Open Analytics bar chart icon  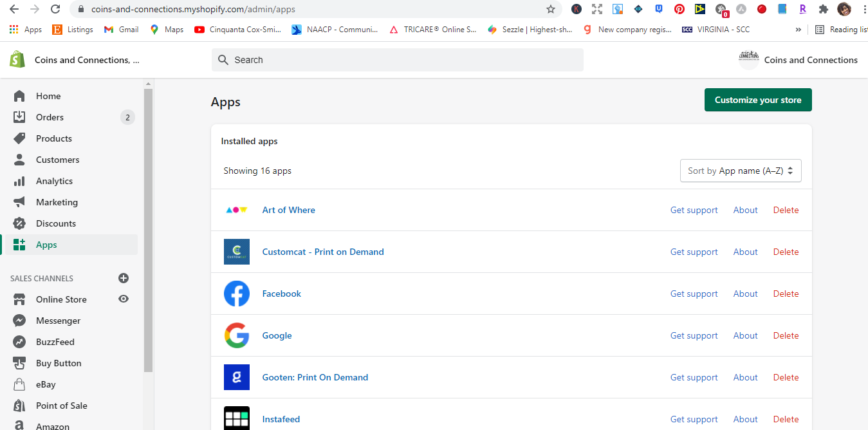[19, 181]
